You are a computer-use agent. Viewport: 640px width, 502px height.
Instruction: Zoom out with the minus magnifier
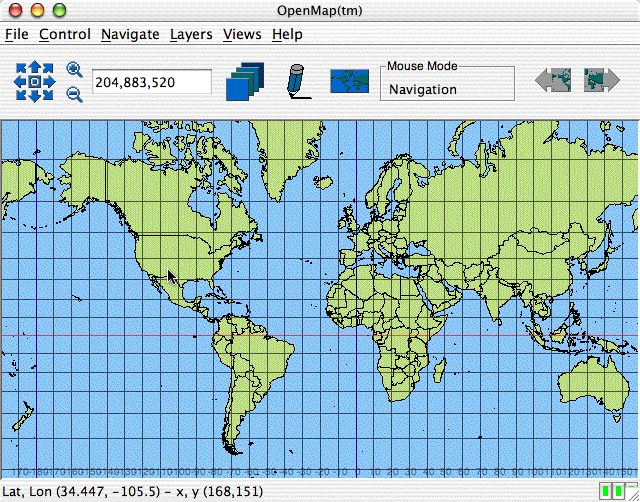(x=74, y=94)
